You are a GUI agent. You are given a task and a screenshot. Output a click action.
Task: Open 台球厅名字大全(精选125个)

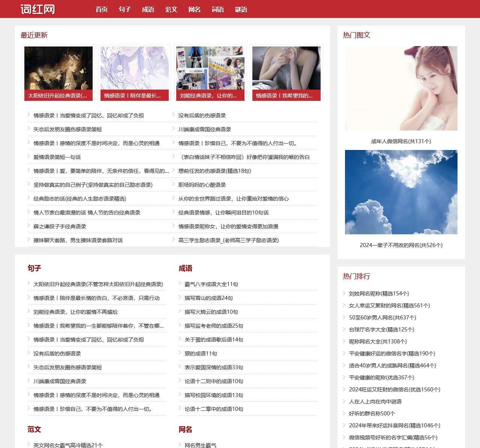coord(381,330)
